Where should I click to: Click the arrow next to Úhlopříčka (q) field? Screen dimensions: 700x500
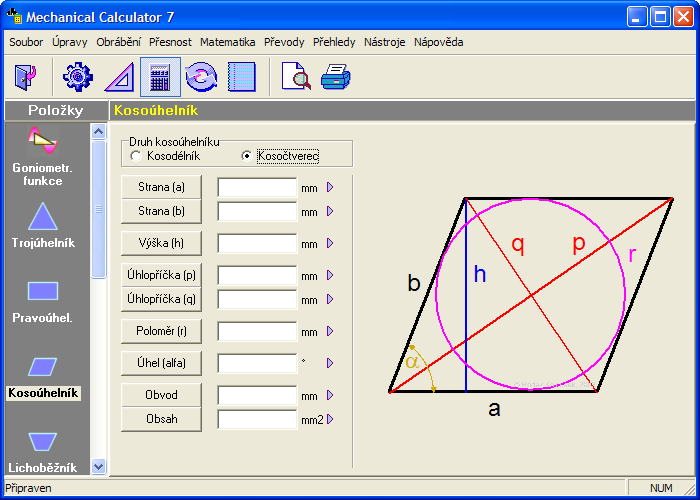click(x=330, y=299)
